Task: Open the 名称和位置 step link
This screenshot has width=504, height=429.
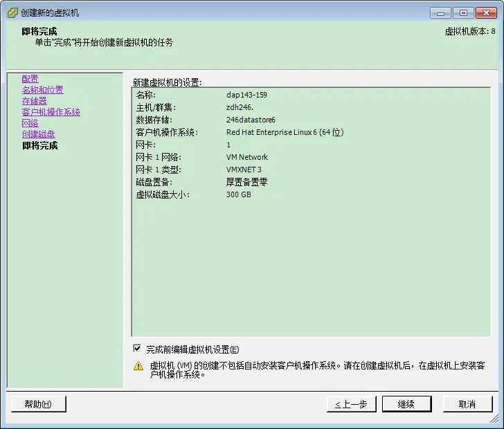Action: tap(43, 90)
